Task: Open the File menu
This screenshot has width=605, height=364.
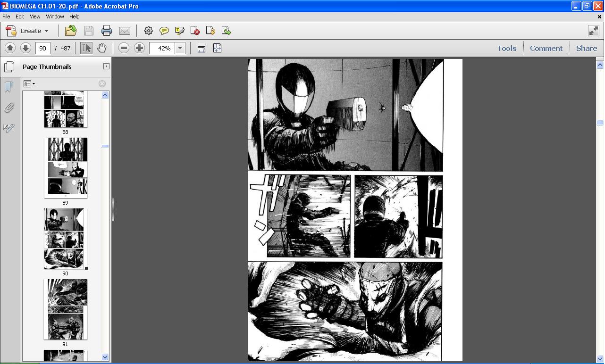Action: [6, 17]
